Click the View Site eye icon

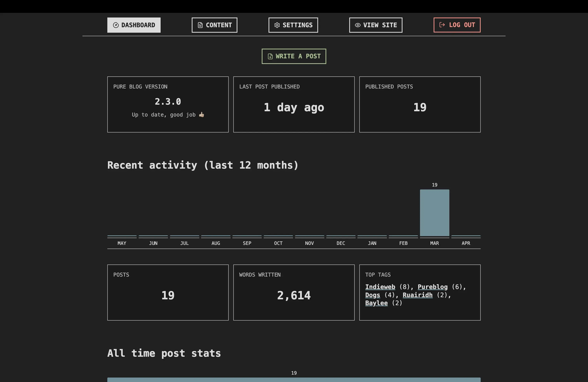pos(358,25)
